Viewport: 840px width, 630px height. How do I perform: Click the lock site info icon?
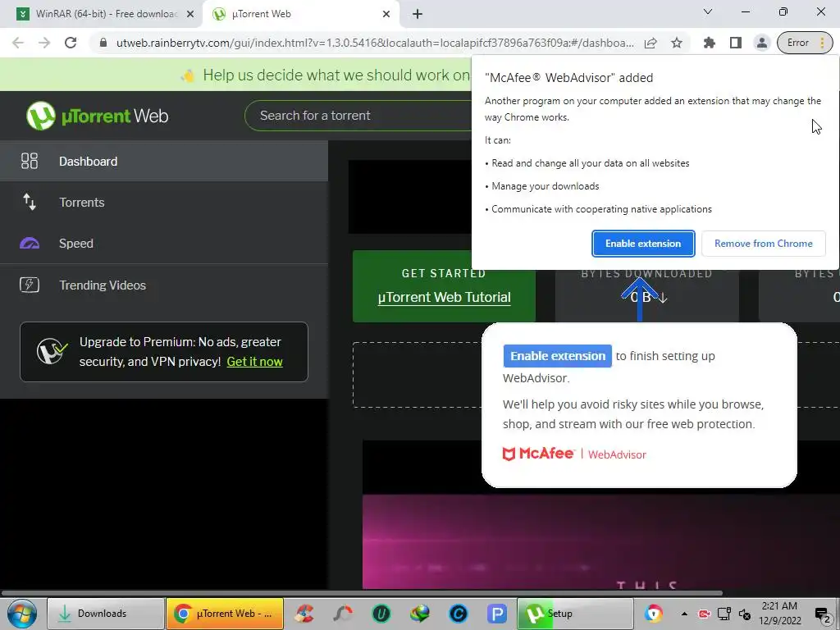pyautogui.click(x=103, y=43)
